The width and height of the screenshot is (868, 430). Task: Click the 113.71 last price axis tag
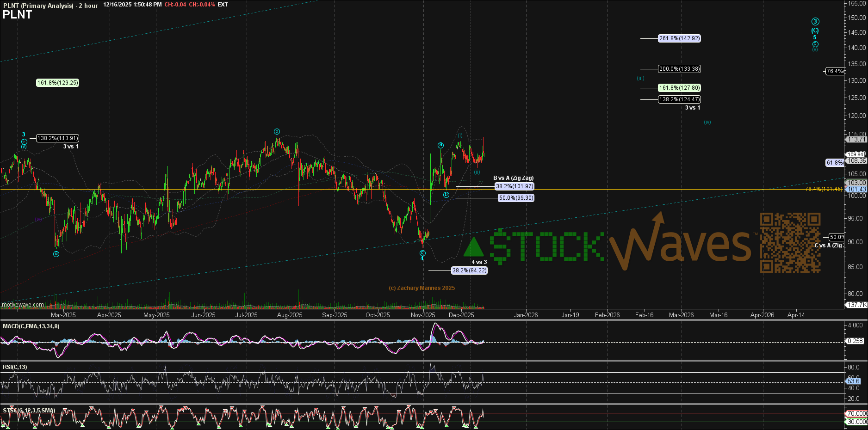(856, 139)
